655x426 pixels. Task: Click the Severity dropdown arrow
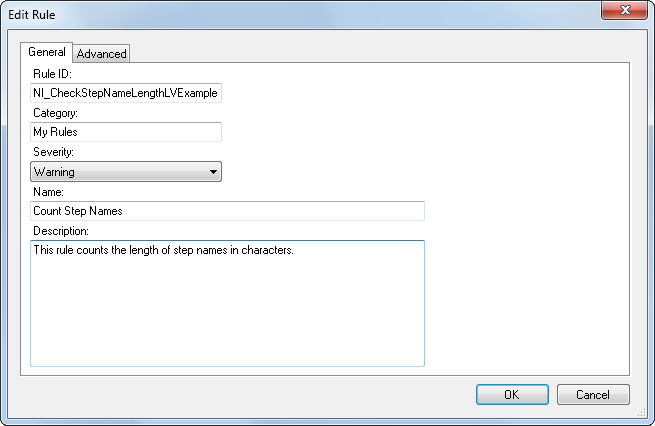(213, 172)
